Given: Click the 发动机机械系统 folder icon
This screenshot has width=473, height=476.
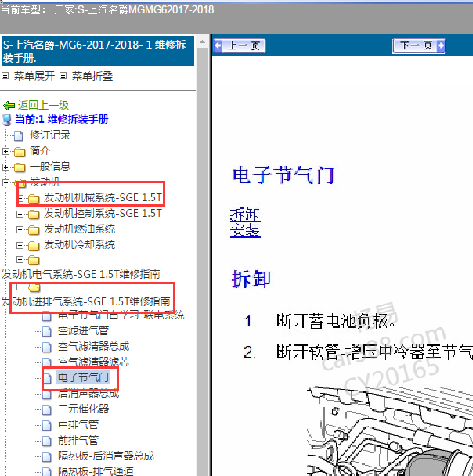Looking at the screenshot, I should click(x=34, y=199).
